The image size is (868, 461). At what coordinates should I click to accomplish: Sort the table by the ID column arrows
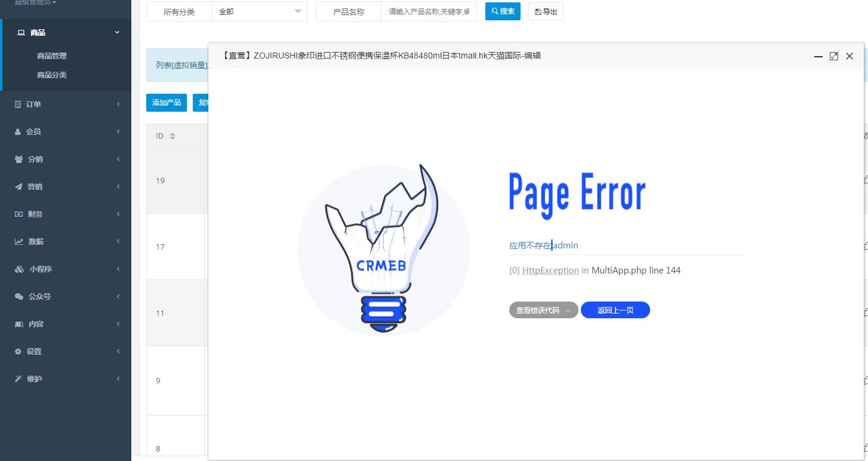tap(173, 136)
